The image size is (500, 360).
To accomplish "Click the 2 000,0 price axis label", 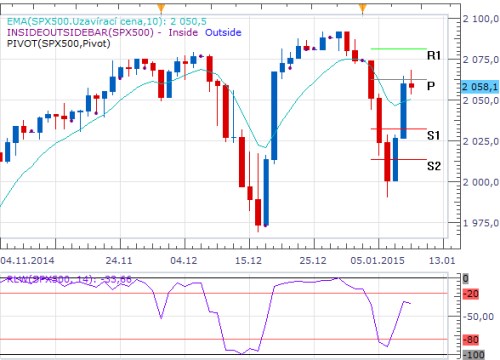I will [481, 182].
